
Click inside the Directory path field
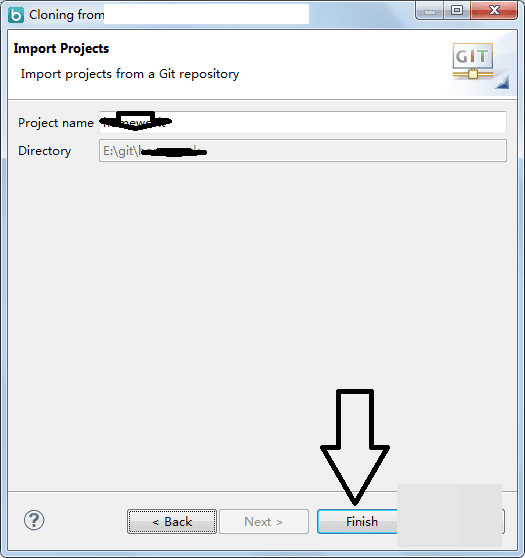[x=303, y=151]
